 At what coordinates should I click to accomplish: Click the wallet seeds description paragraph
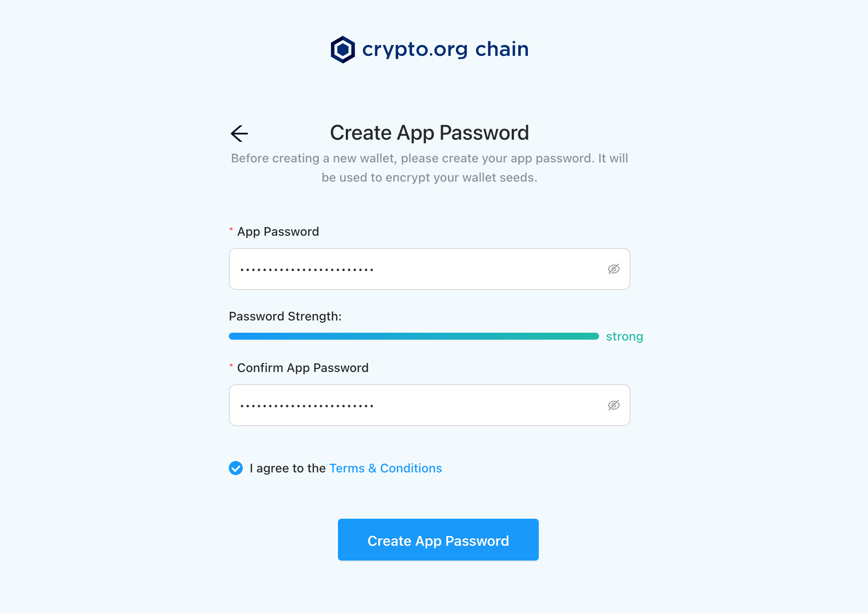[430, 168]
